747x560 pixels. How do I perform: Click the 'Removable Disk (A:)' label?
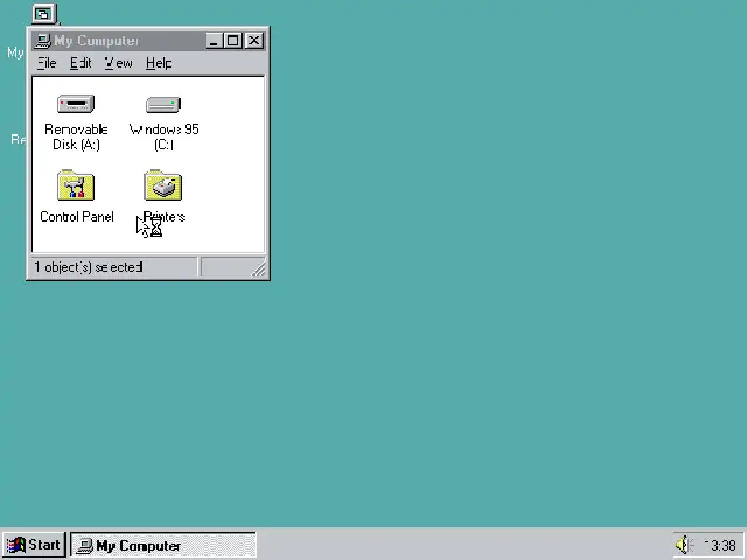[76, 136]
